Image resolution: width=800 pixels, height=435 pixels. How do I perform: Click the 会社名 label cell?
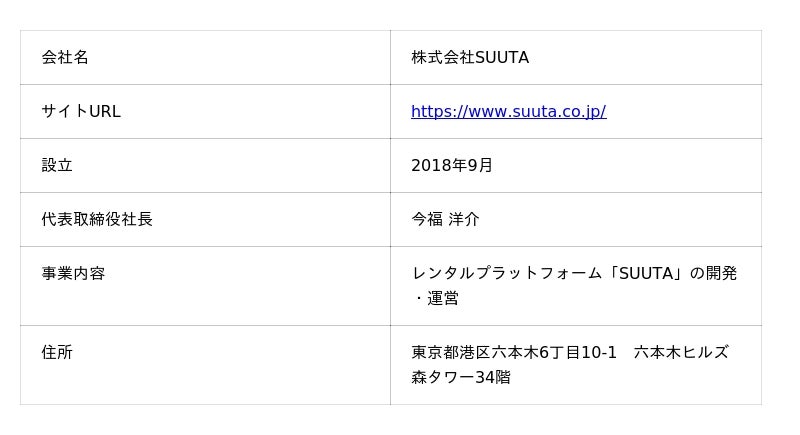pyautogui.click(x=65, y=58)
